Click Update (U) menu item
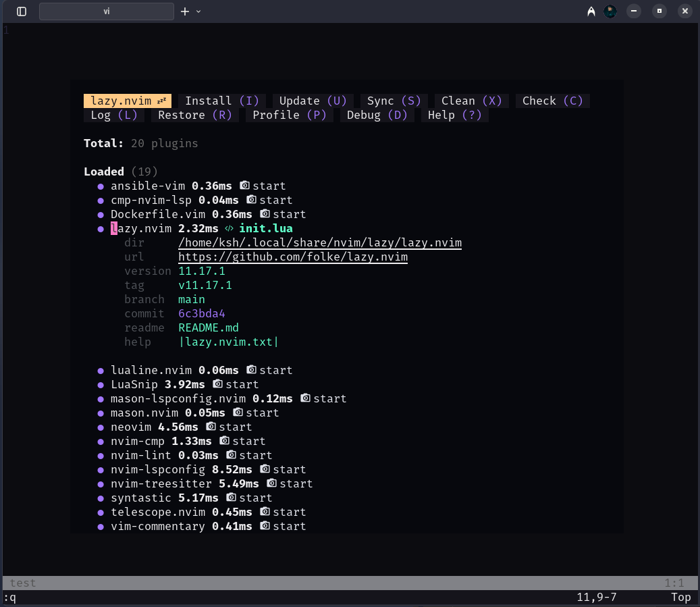This screenshot has width=700, height=607. coord(313,101)
